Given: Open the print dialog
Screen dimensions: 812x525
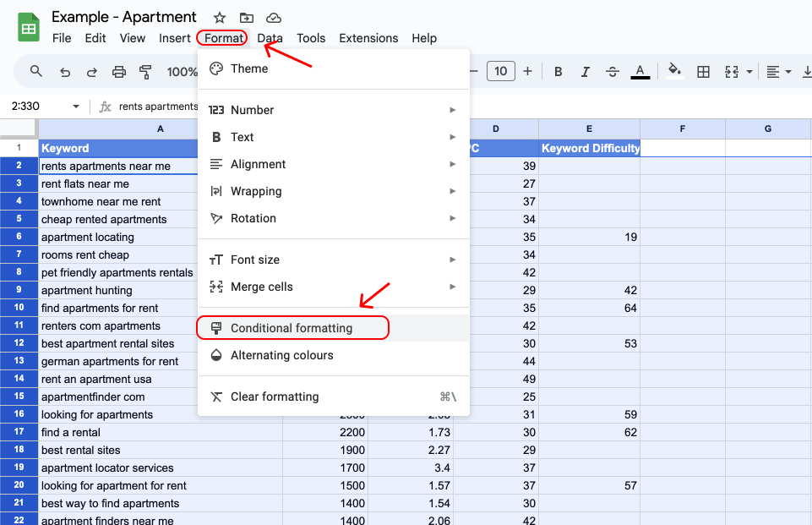Looking at the screenshot, I should [x=120, y=71].
